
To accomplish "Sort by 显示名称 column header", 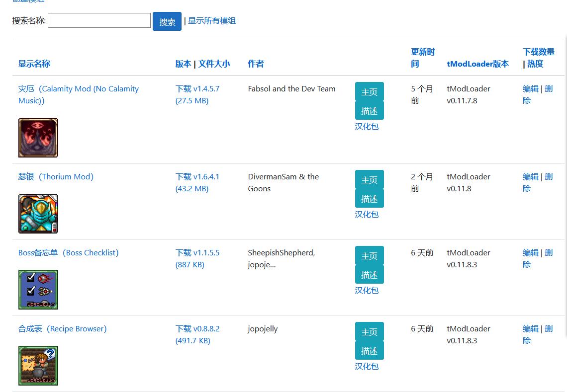I will (34, 64).
